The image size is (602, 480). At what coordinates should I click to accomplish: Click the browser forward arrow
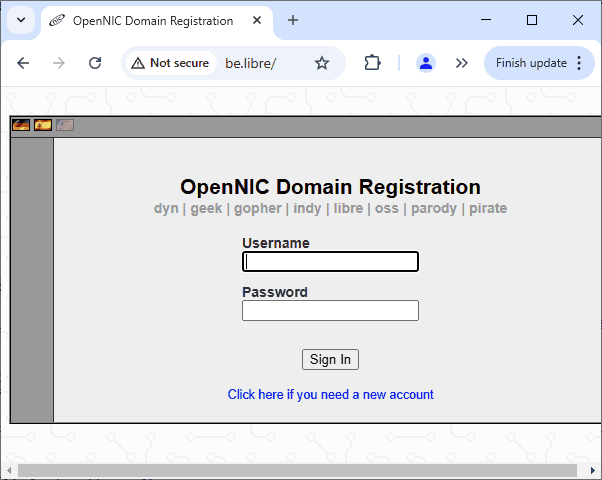(59, 63)
